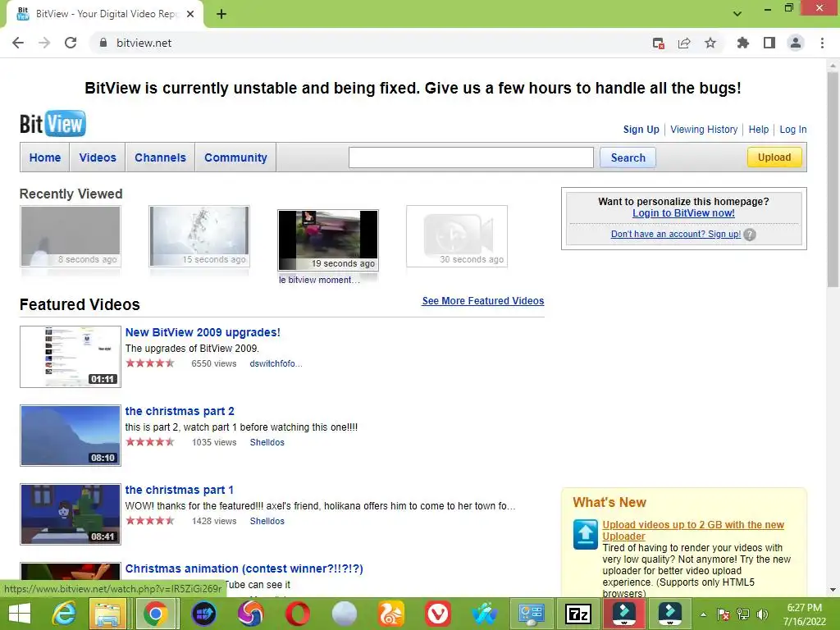The image size is (840, 630).
Task: Open recently viewed thumbnail 8 seconds ago
Action: coord(71,235)
